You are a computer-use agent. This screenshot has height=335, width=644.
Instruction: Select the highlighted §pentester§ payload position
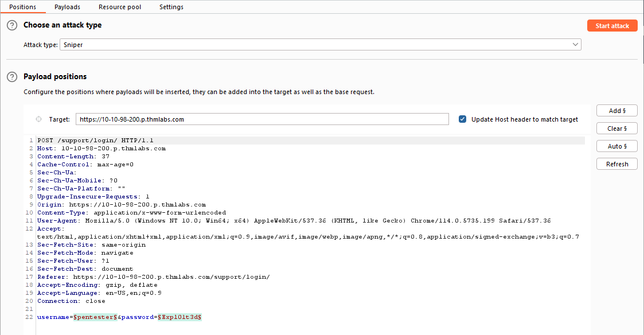click(x=95, y=317)
